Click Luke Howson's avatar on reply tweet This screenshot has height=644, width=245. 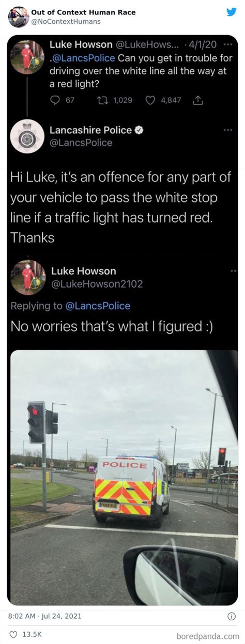click(x=28, y=277)
